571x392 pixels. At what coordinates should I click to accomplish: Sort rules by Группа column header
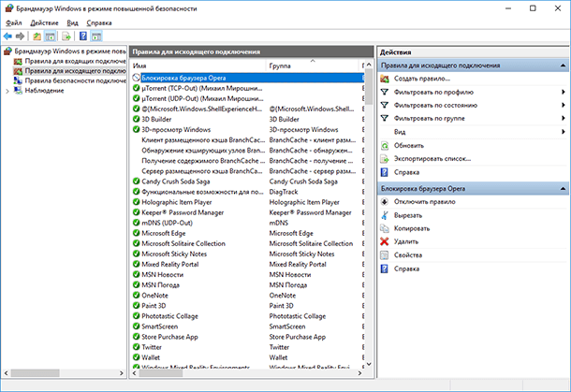(312, 65)
